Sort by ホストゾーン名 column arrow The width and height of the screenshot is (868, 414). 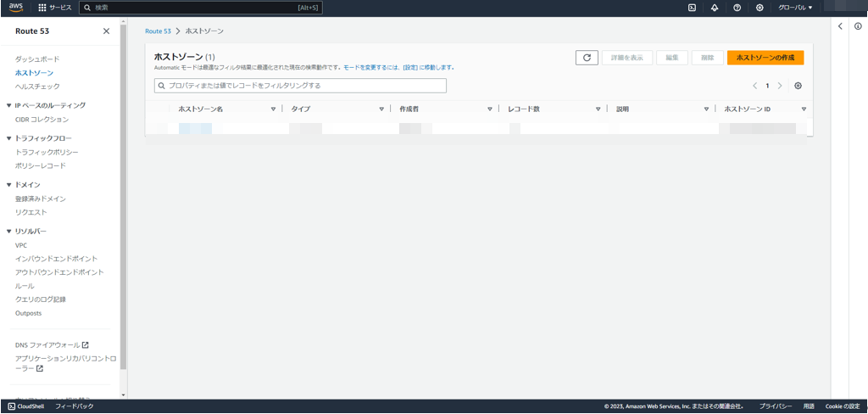[273, 109]
